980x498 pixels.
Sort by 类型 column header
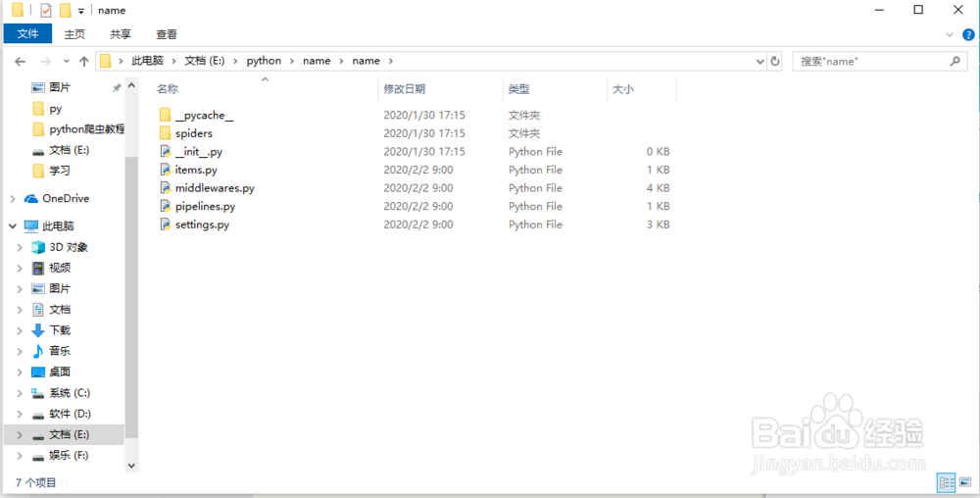coord(518,89)
